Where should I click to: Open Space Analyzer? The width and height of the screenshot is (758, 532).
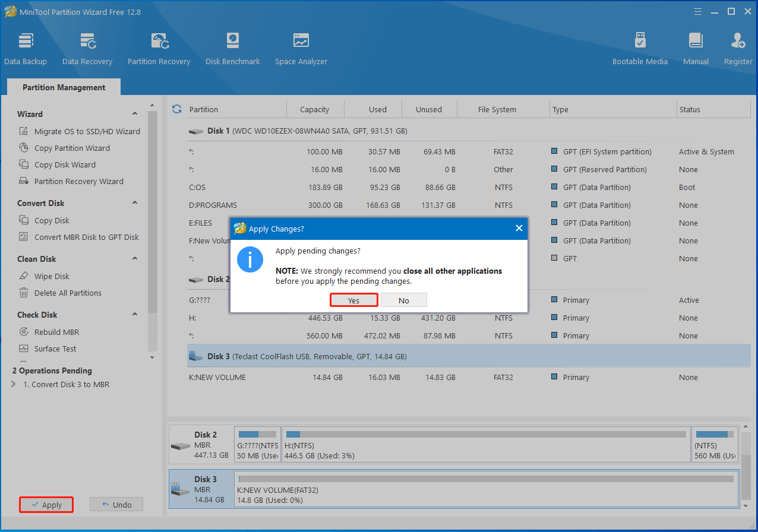pyautogui.click(x=301, y=49)
